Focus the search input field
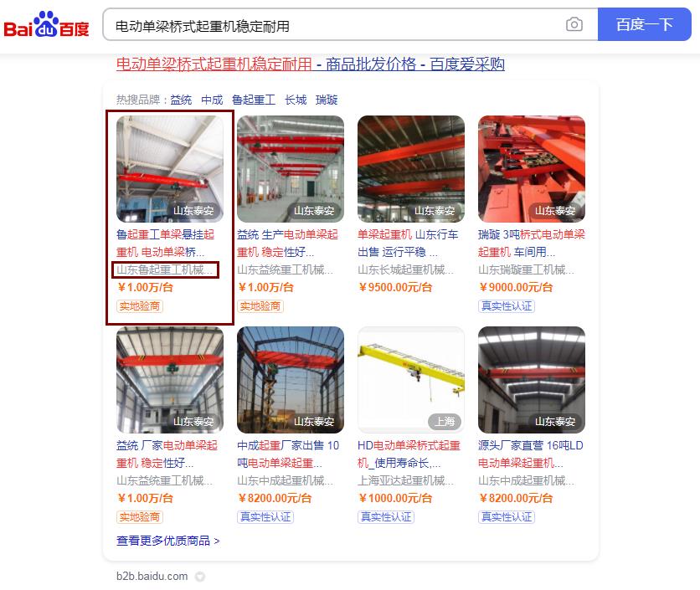This screenshot has width=700, height=590. tap(335, 26)
